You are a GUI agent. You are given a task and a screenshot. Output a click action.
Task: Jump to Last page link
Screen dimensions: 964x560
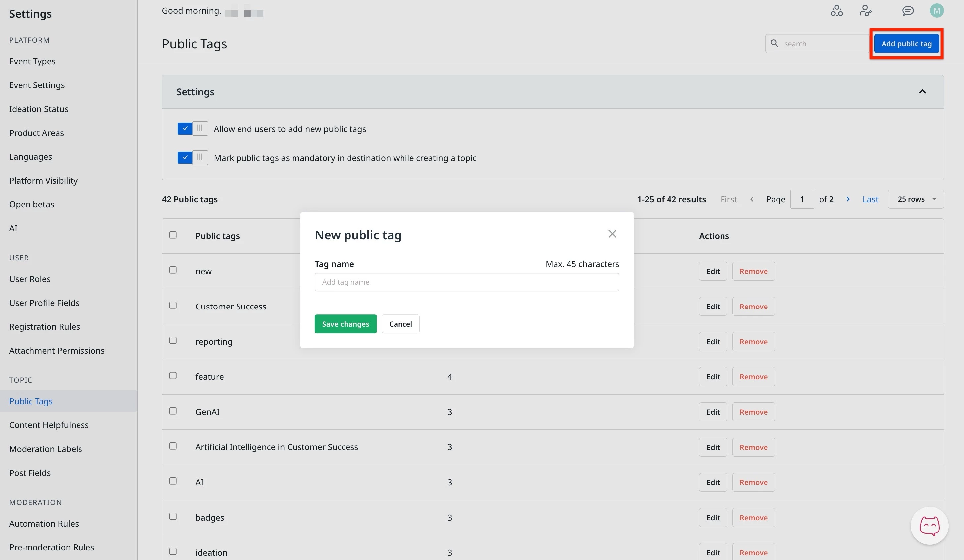pos(870,199)
